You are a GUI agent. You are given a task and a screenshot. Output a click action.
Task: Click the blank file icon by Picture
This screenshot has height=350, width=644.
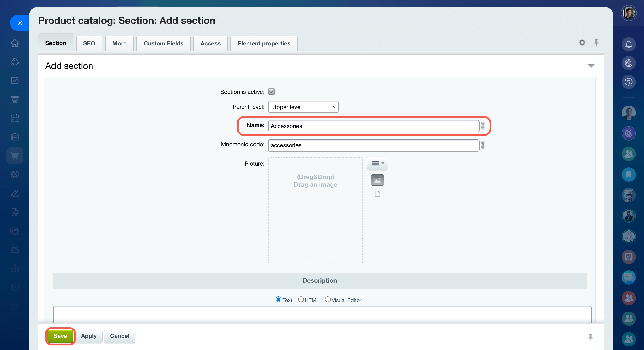click(x=377, y=194)
